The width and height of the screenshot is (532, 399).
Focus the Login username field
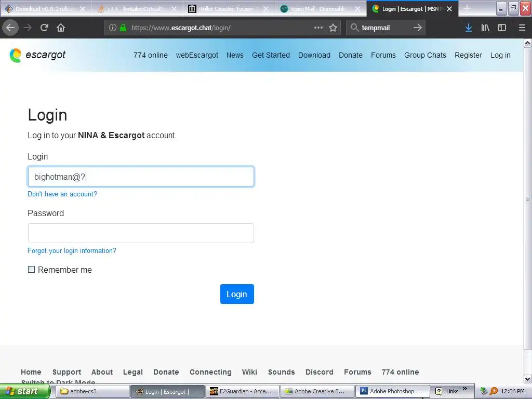pyautogui.click(x=141, y=177)
